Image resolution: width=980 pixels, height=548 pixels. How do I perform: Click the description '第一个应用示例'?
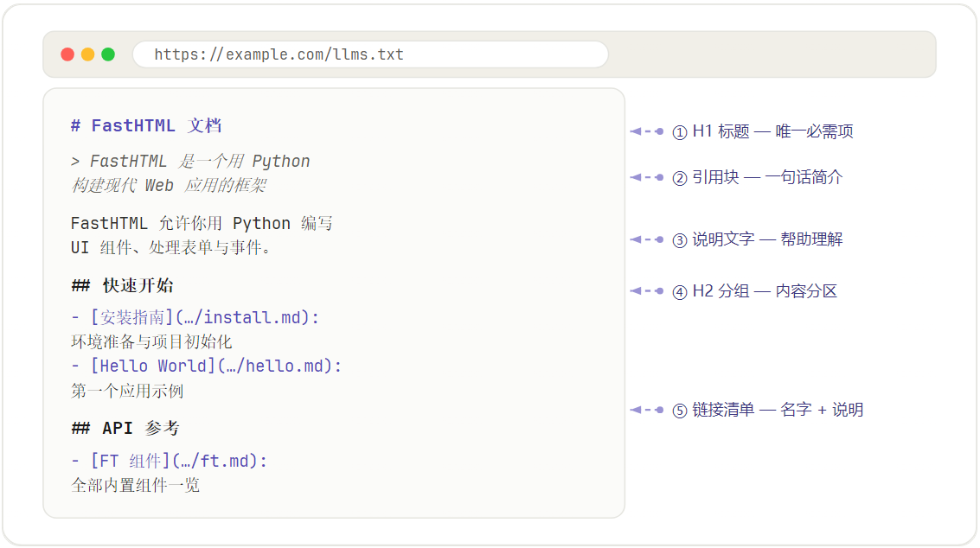coord(127,392)
